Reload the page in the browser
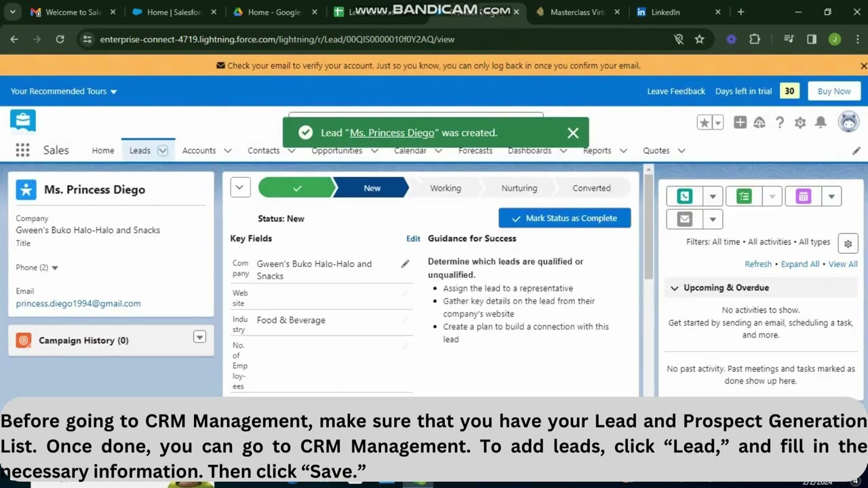Viewport: 868px width, 488px height. click(x=60, y=39)
